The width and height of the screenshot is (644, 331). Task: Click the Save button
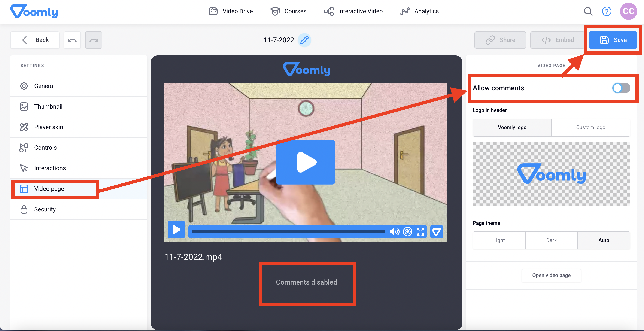click(614, 40)
